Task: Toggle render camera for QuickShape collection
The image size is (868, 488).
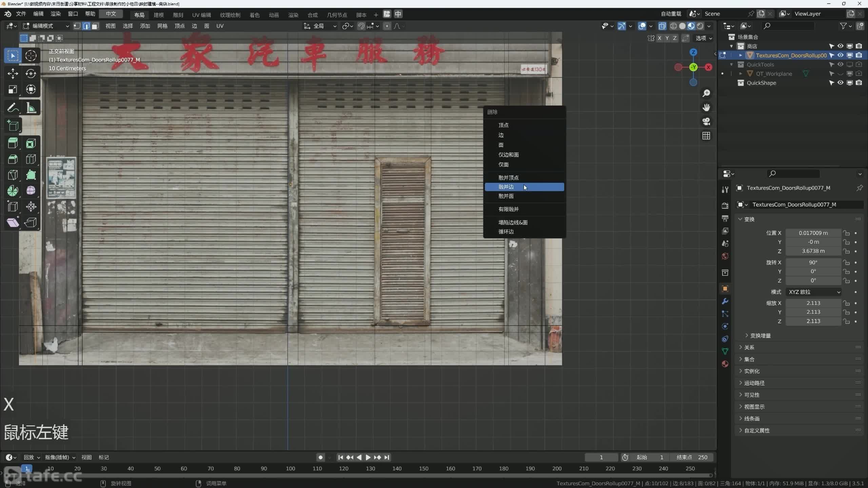Action: (x=859, y=83)
